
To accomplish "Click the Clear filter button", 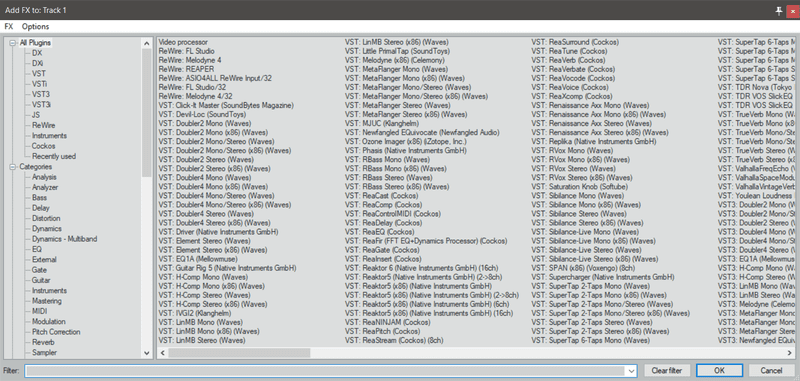I will coord(667,370).
